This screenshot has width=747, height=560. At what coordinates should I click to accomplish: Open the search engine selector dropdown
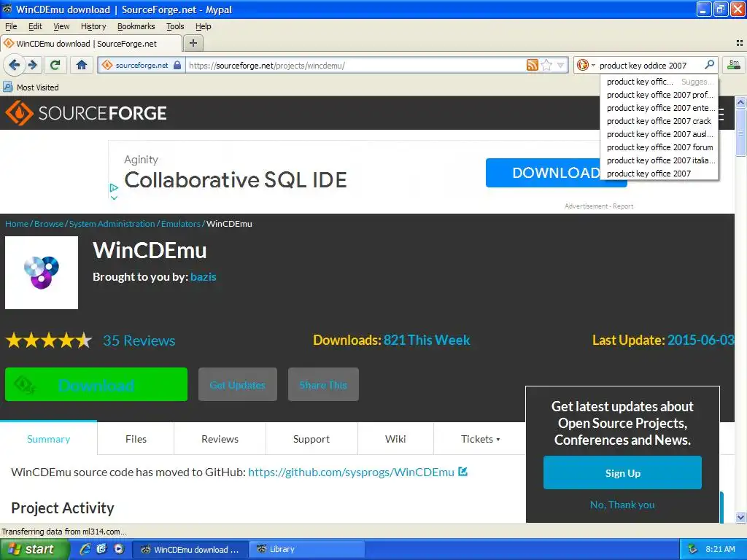tap(585, 65)
